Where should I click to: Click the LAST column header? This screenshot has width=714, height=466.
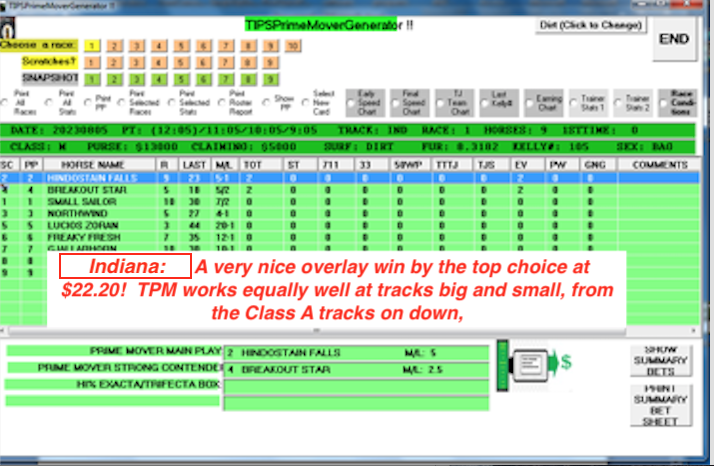[x=194, y=165]
